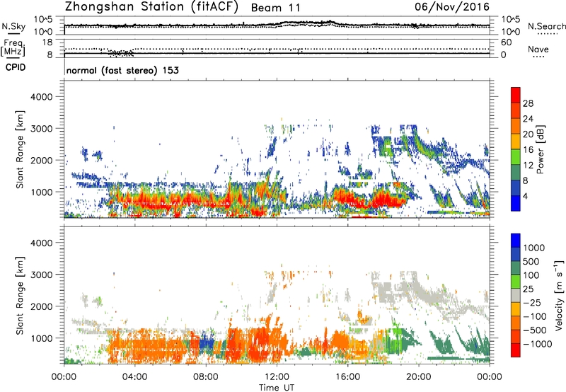Click 'Slant Range [km]' label of power panel
The image size is (566, 392).
pyautogui.click(x=20, y=149)
